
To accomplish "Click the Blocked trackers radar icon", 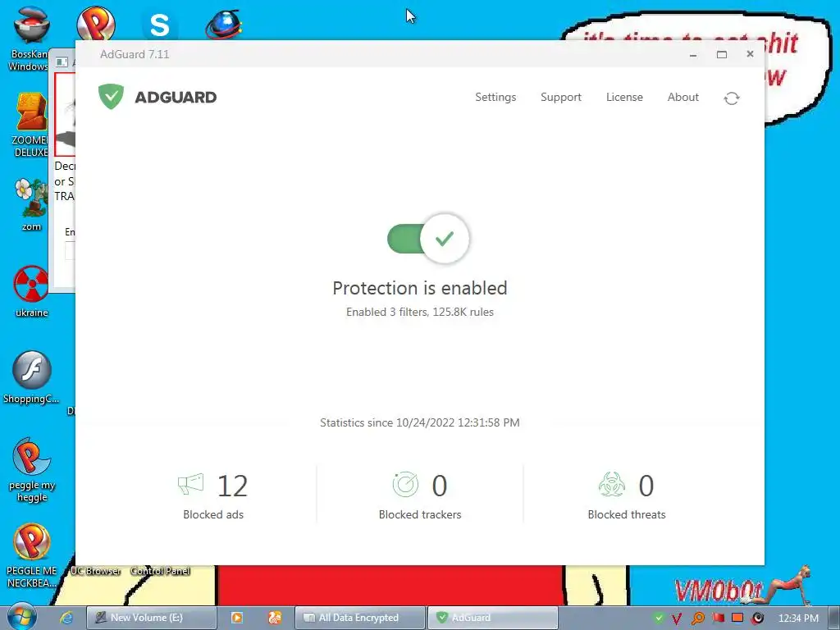I will pyautogui.click(x=405, y=484).
